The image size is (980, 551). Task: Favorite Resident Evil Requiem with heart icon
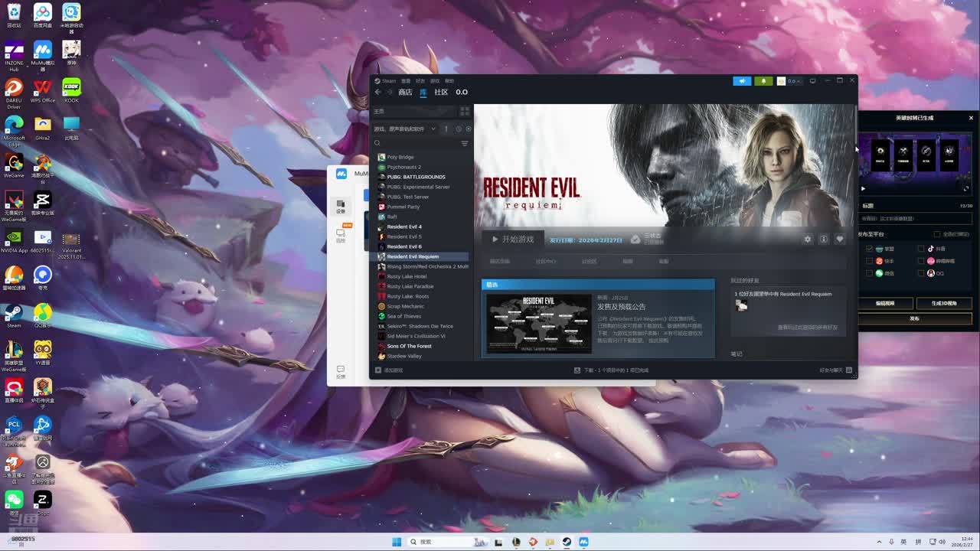tap(839, 240)
